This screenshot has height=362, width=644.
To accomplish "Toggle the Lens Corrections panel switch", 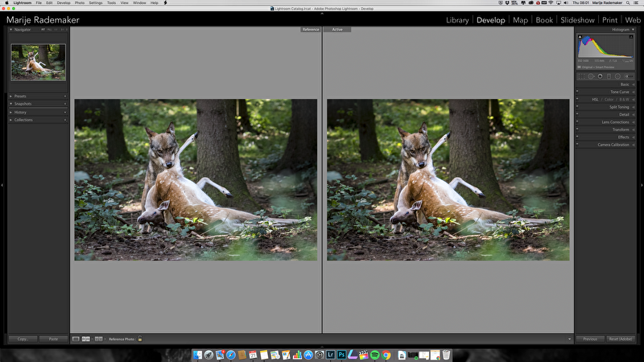I will [x=577, y=122].
